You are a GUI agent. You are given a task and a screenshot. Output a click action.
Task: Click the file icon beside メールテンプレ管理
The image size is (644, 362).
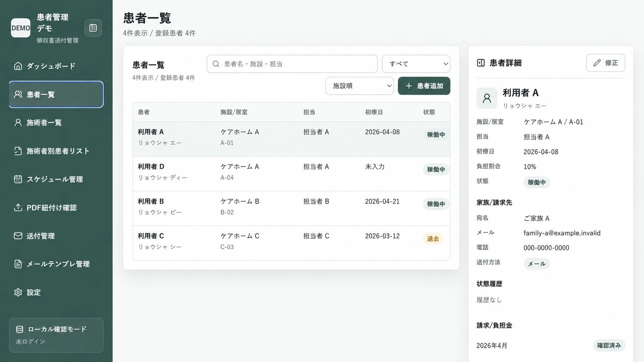click(x=18, y=264)
